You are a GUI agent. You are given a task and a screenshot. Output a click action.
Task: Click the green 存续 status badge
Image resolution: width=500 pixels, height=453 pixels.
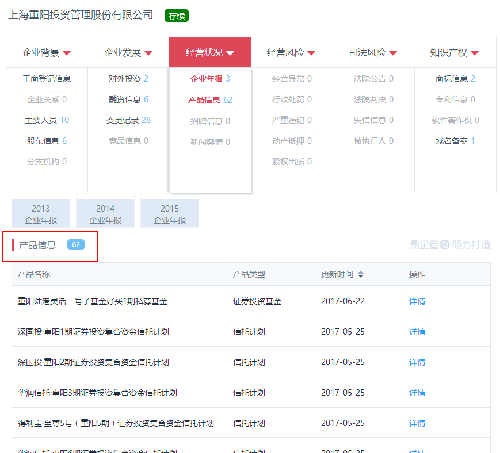click(177, 16)
